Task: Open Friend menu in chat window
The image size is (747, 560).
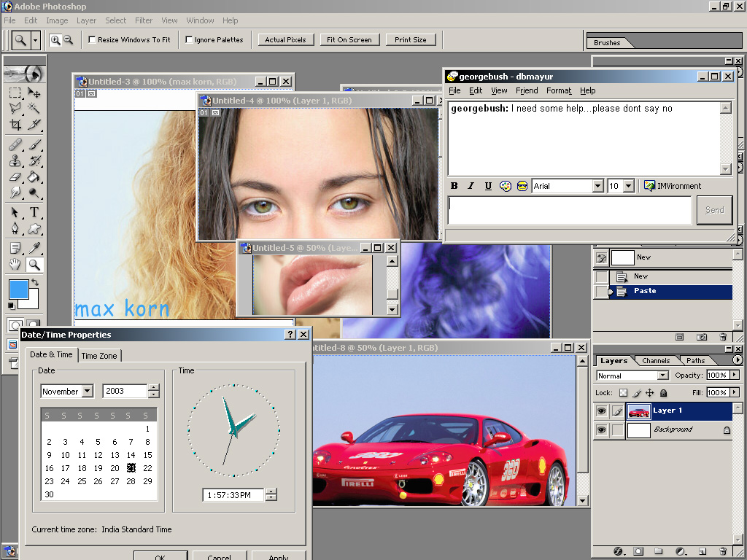Action: tap(527, 90)
